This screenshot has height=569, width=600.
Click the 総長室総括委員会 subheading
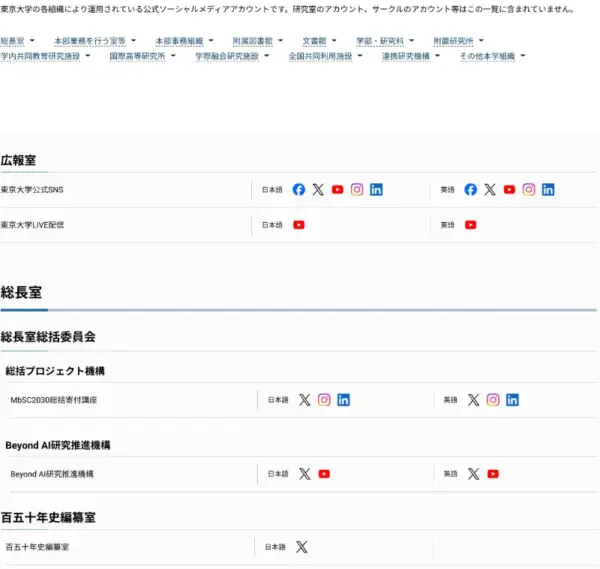click(48, 337)
